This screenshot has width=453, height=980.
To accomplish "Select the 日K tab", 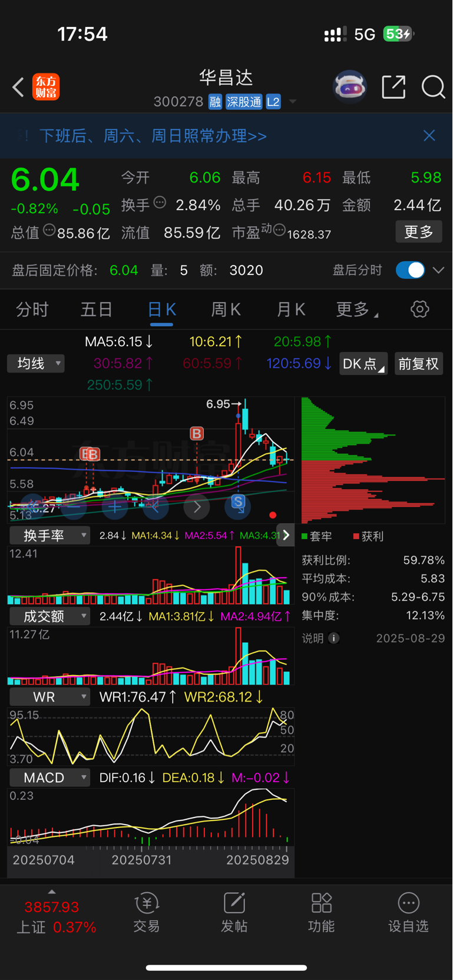I will [x=161, y=309].
